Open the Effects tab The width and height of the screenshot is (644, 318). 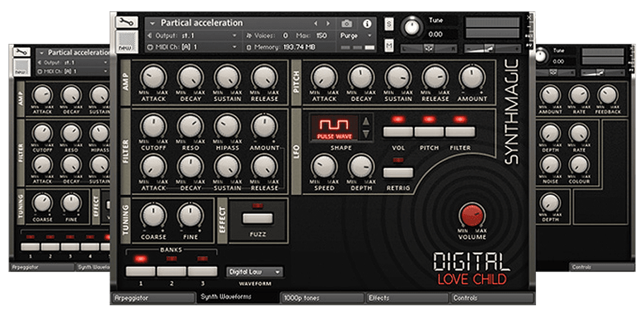408,298
